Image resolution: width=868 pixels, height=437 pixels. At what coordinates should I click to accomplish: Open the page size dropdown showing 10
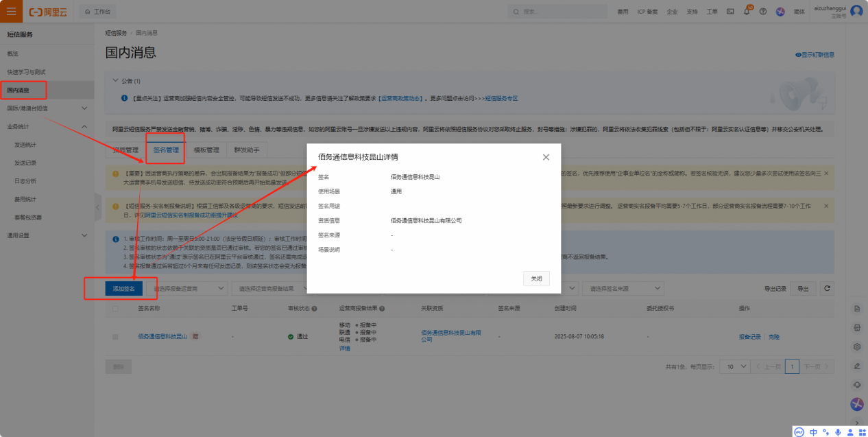point(736,366)
